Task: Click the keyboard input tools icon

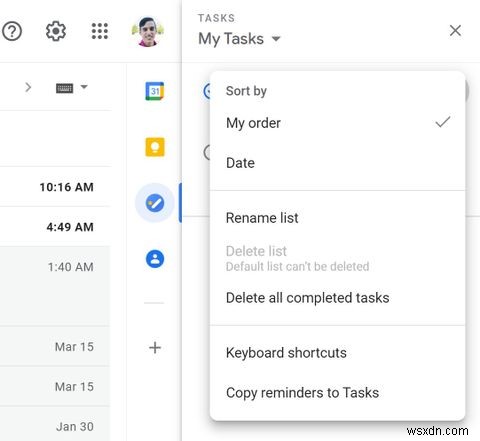Action: point(64,88)
